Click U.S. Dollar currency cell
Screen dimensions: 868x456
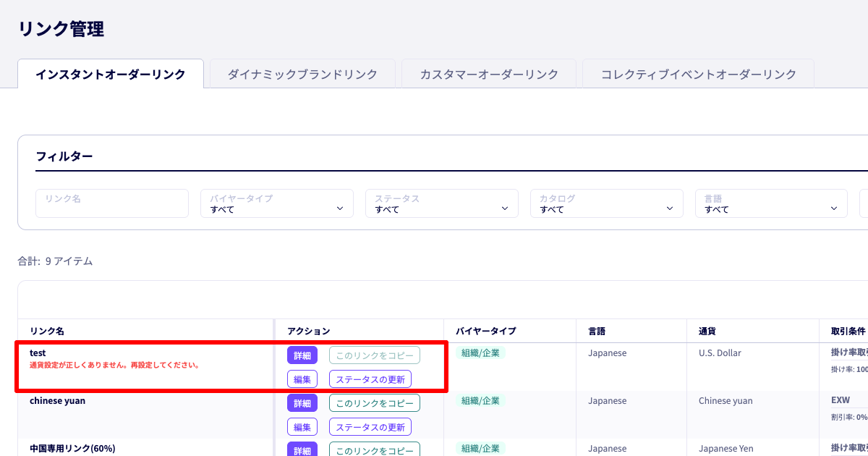coord(720,353)
